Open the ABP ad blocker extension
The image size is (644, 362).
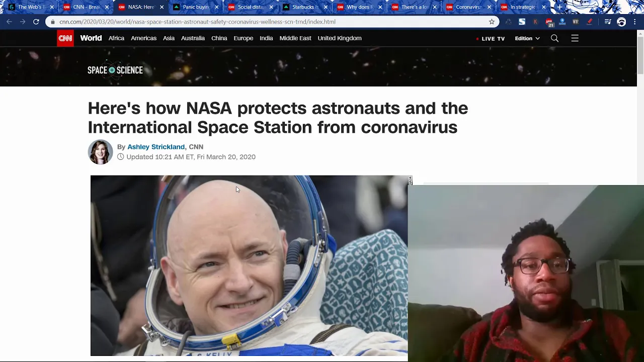point(549,22)
